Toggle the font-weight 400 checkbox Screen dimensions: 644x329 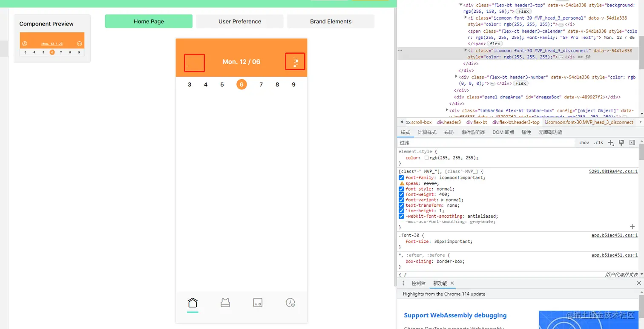(x=402, y=194)
